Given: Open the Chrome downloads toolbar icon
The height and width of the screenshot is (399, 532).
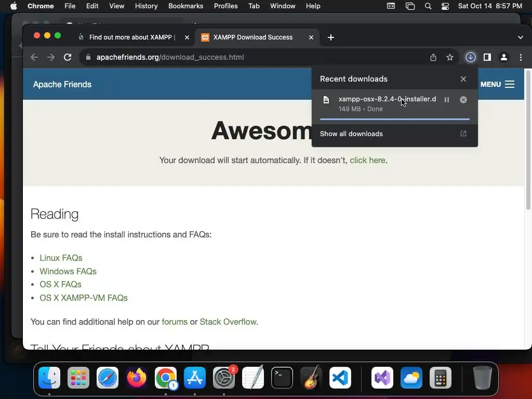Looking at the screenshot, I should (x=470, y=57).
